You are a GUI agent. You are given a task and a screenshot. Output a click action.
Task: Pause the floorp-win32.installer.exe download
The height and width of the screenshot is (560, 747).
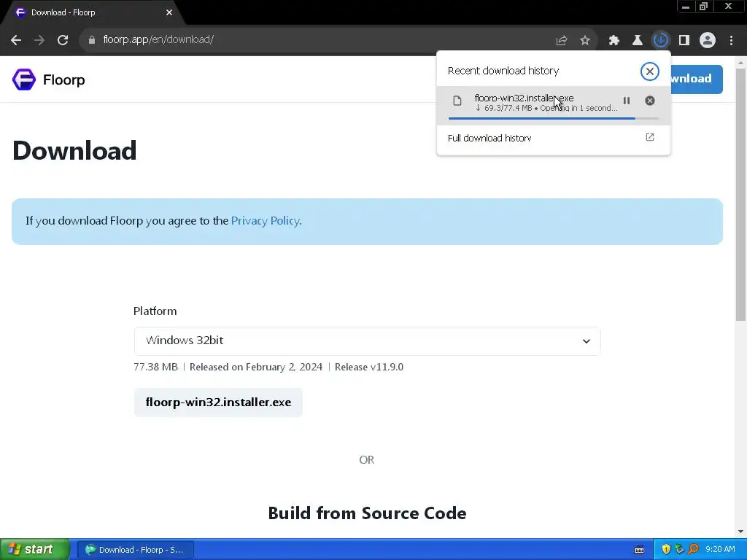click(x=627, y=101)
